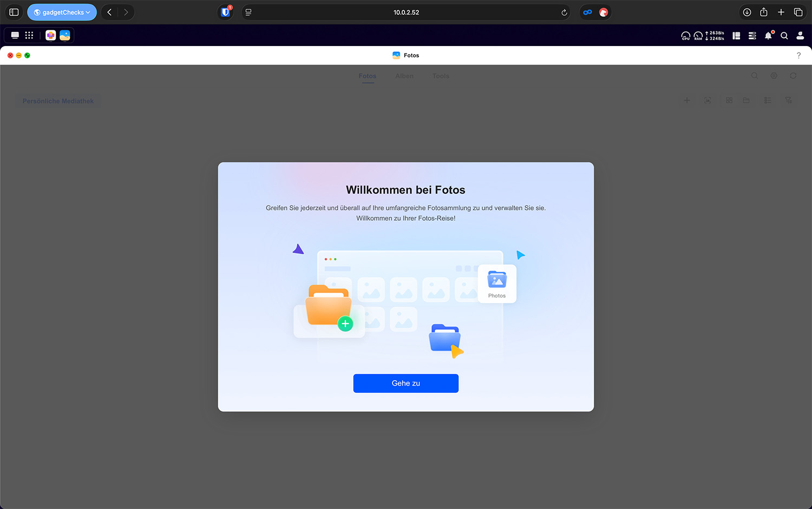
Task: Open the apps grid launcher
Action: click(29, 35)
